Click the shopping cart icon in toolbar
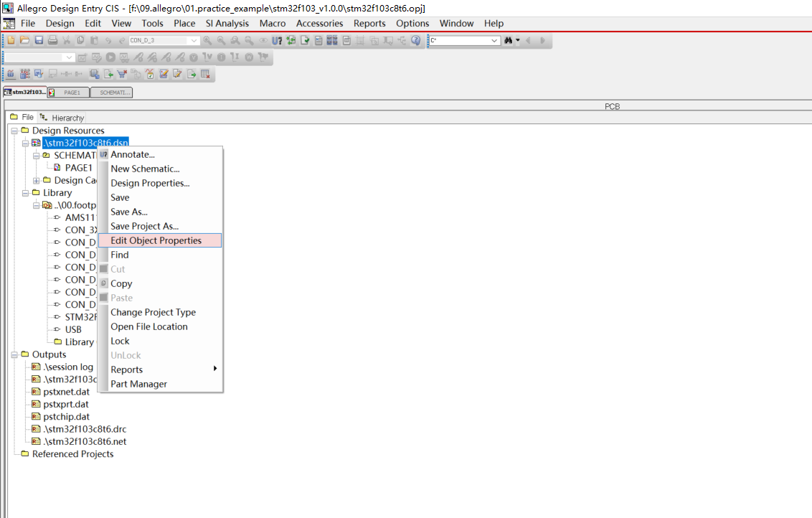This screenshot has height=518, width=812. click(x=122, y=74)
